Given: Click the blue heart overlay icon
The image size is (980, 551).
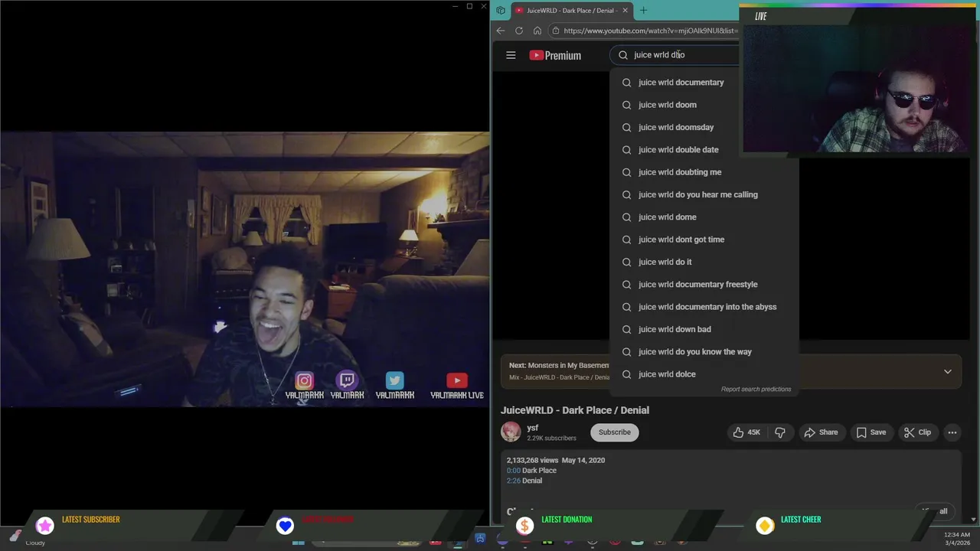Looking at the screenshot, I should click(285, 526).
